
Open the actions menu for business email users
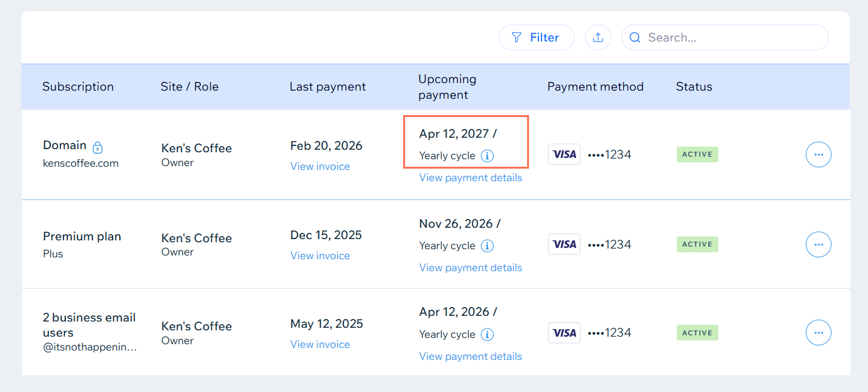pyautogui.click(x=818, y=332)
